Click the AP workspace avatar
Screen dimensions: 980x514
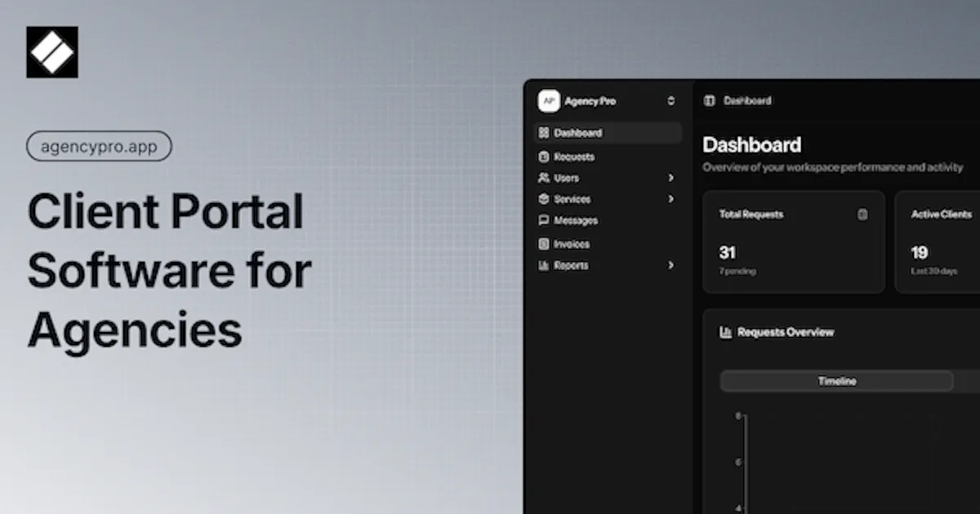point(549,101)
